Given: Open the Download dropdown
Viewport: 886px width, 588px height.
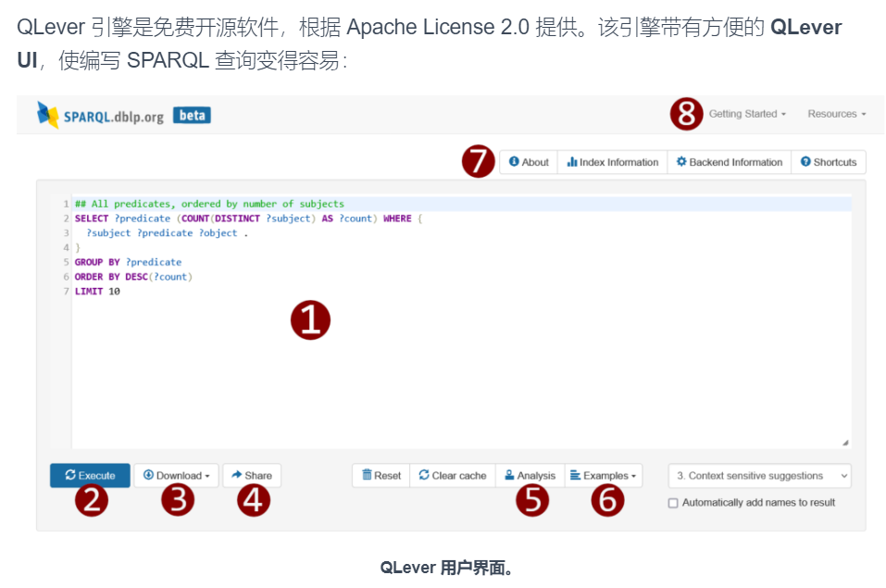Looking at the screenshot, I should [176, 475].
